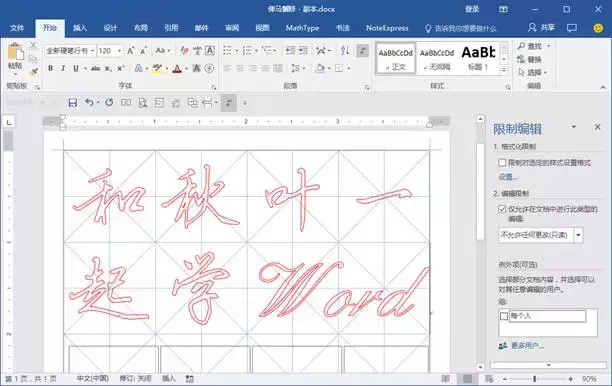The width and height of the screenshot is (612, 386).
Task: Select the Format Painter brush icon
Action: [x=34, y=72]
